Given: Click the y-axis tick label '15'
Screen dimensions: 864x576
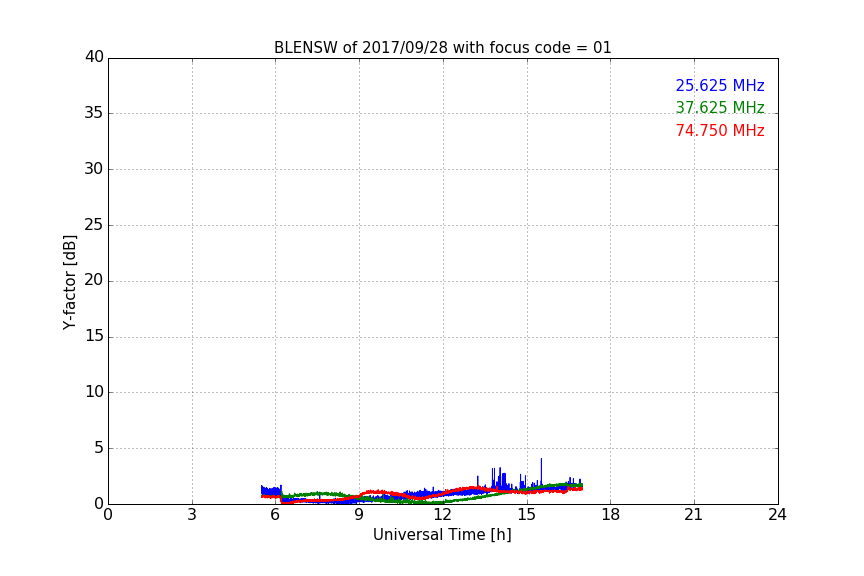Looking at the screenshot, I should pos(94,336).
